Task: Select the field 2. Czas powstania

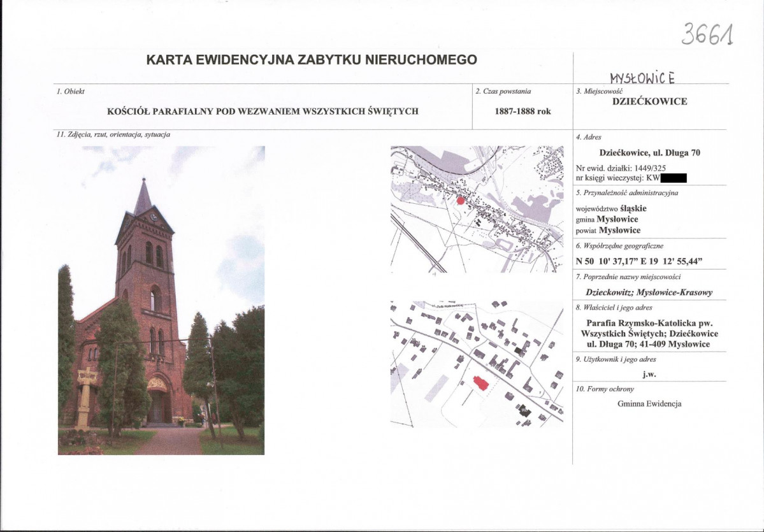Action: (x=504, y=90)
